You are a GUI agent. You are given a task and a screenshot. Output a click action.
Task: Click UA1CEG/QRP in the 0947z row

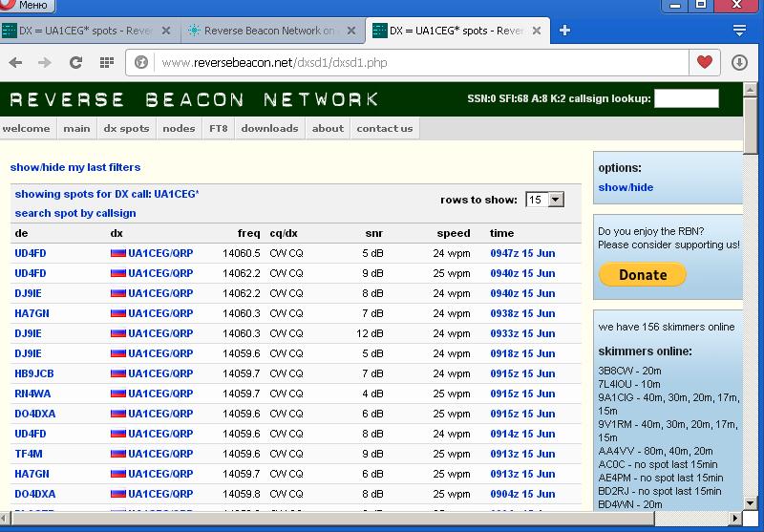pyautogui.click(x=160, y=253)
